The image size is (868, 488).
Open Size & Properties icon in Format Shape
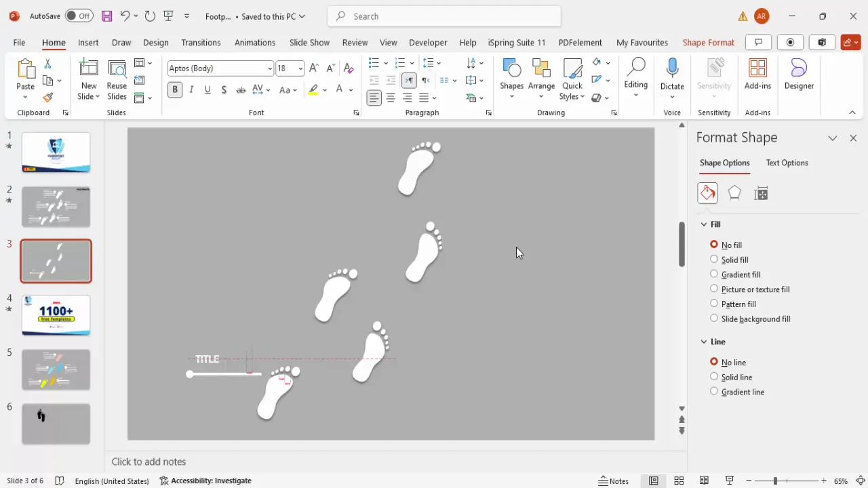(x=761, y=193)
